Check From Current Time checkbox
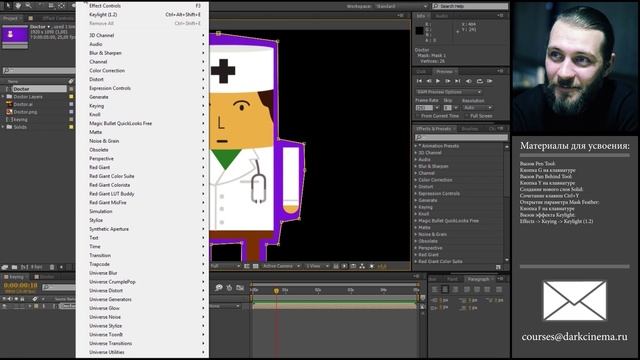The height and width of the screenshot is (360, 640). 418,116
